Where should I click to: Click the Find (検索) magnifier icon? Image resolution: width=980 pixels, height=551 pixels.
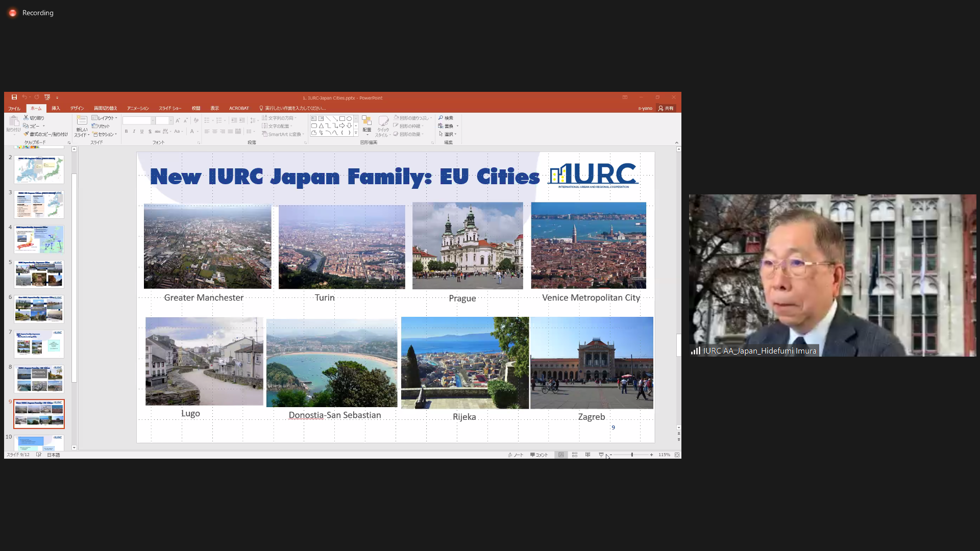[x=441, y=118]
